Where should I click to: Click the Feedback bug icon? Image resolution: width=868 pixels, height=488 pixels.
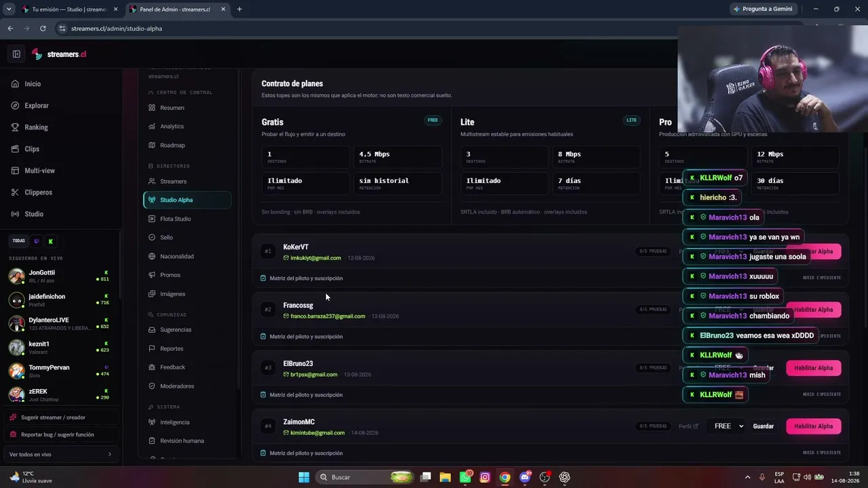pos(153,367)
